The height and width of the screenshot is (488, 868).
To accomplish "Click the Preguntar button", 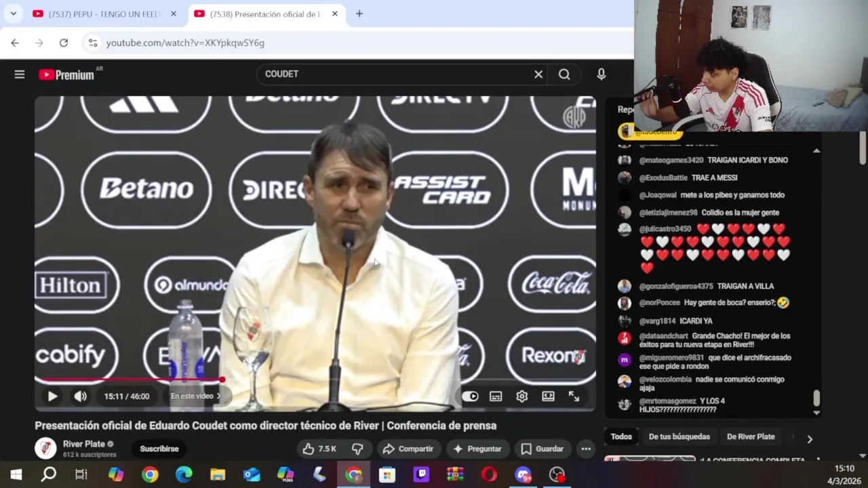I will [x=477, y=449].
